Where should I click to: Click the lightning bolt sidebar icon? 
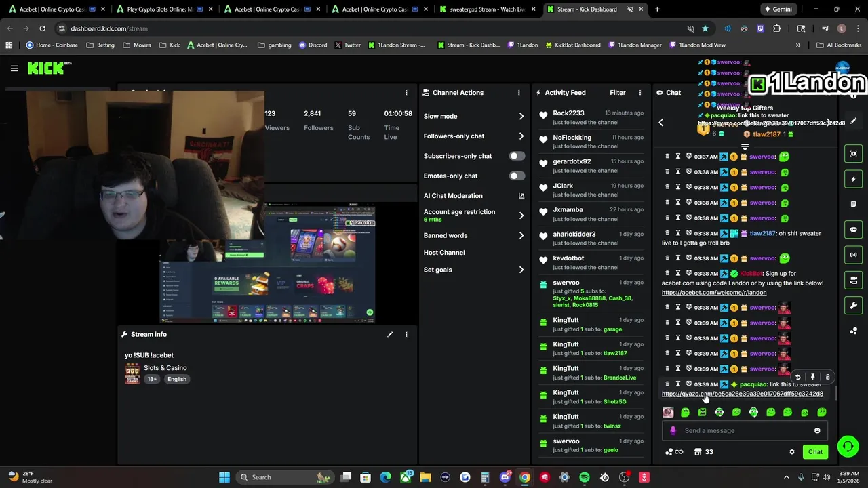[x=853, y=179]
